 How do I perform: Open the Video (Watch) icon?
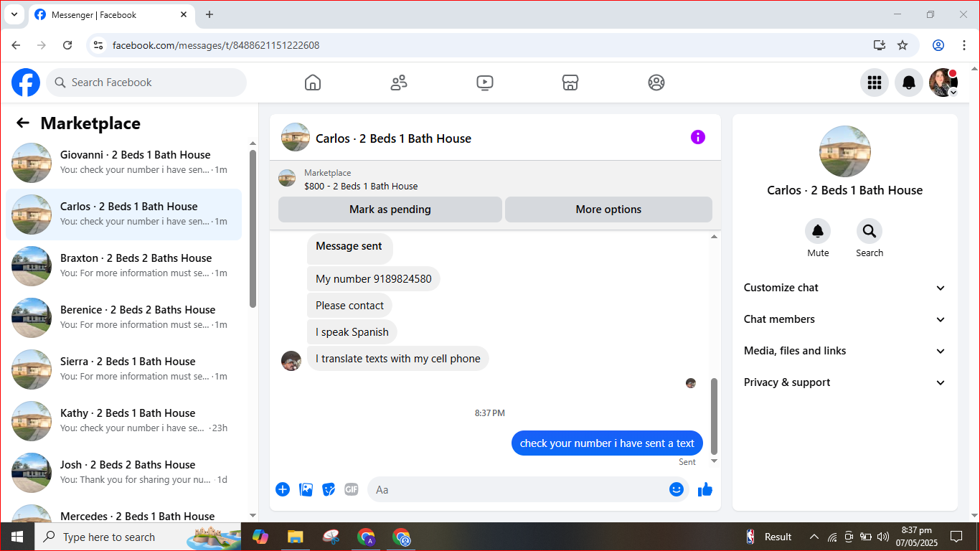(484, 83)
